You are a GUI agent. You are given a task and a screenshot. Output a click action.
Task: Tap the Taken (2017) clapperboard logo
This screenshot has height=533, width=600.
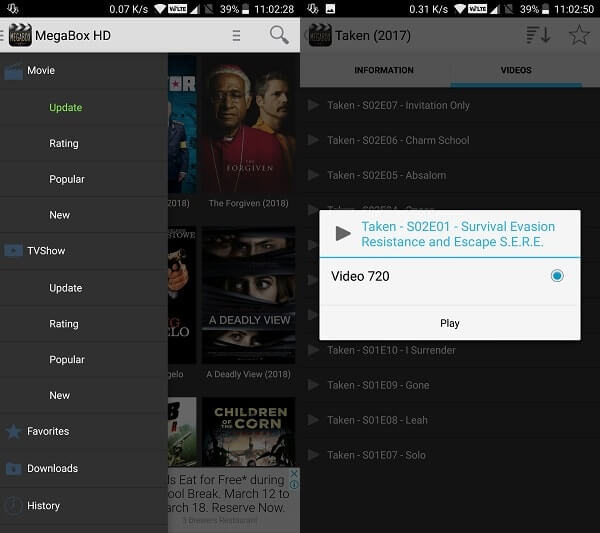(320, 35)
